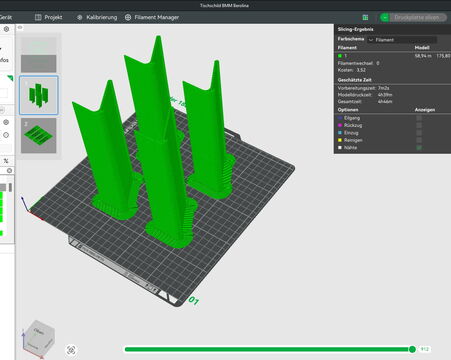Switch to the Gerät tab
The height and width of the screenshot is (360, 451).
pos(6,17)
